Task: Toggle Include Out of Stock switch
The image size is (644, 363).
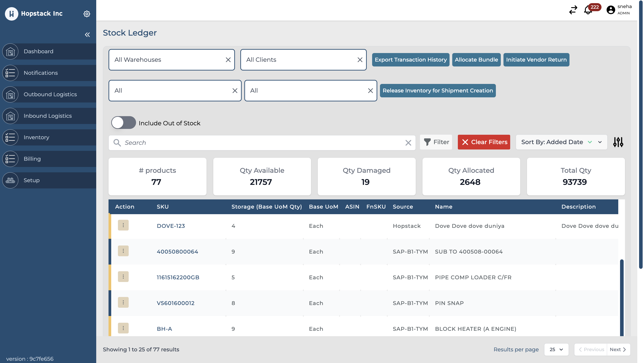Action: (x=124, y=123)
